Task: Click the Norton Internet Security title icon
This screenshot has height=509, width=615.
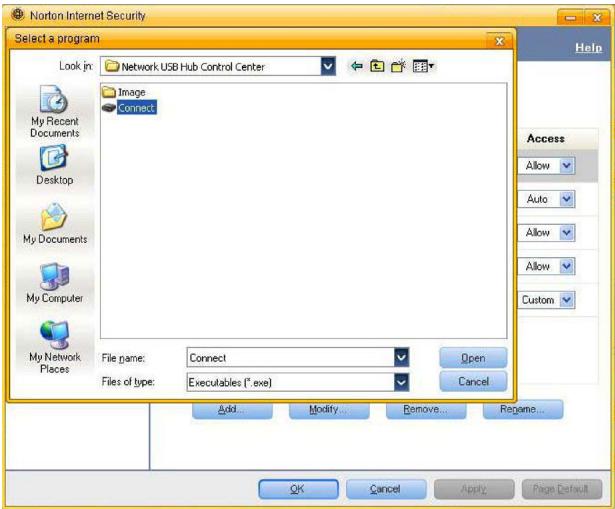Action: click(x=18, y=15)
